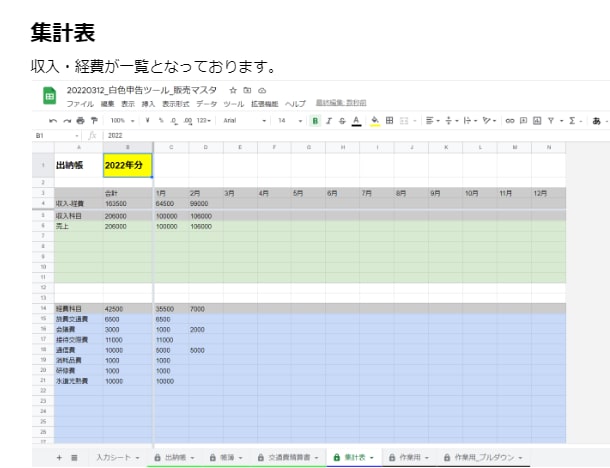This screenshot has height=468, width=610.
Task: Switch to 交通費精算書 sheet tab
Action: (x=288, y=457)
